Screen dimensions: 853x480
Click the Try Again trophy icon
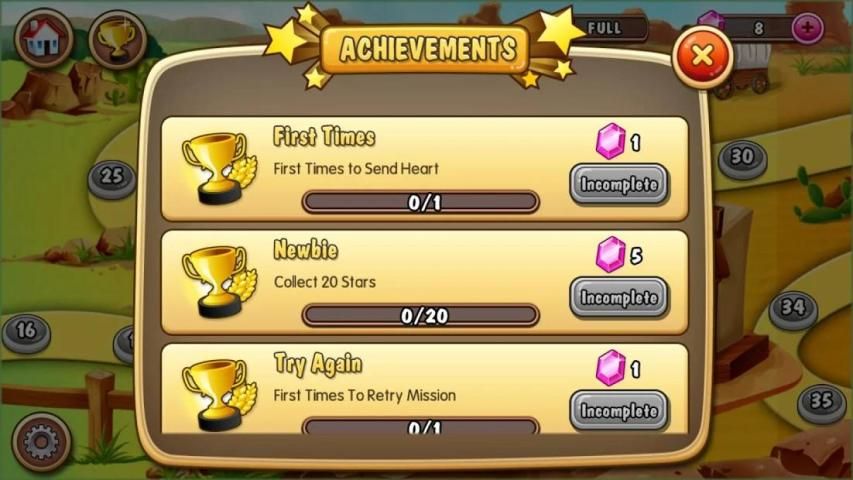pyautogui.click(x=219, y=395)
